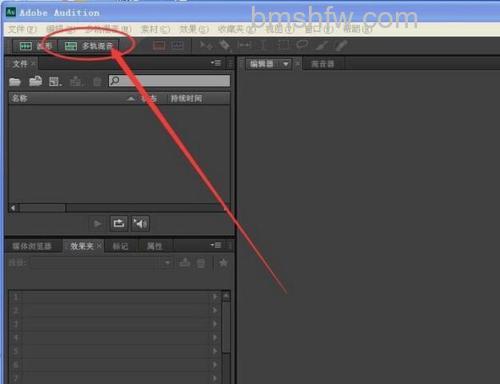Image resolution: width=500 pixels, height=384 pixels.
Task: Switch to the 标记 markers tab
Action: pyautogui.click(x=120, y=246)
